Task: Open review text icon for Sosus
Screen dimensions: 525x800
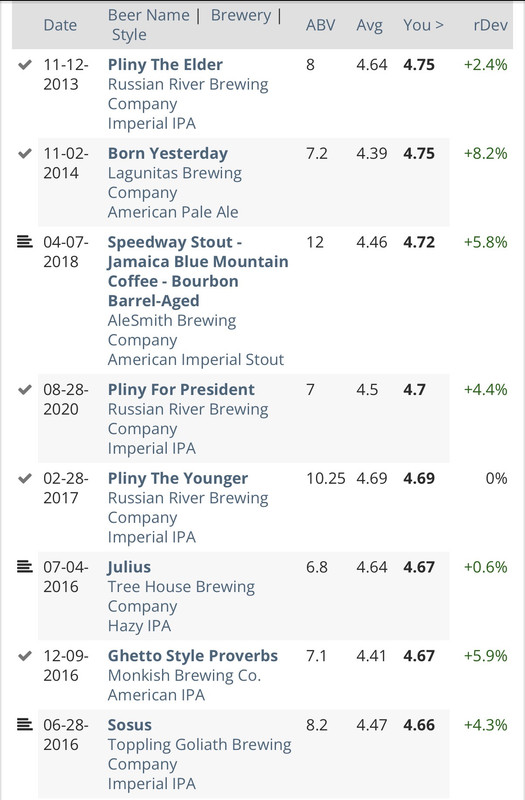Action: (24, 724)
